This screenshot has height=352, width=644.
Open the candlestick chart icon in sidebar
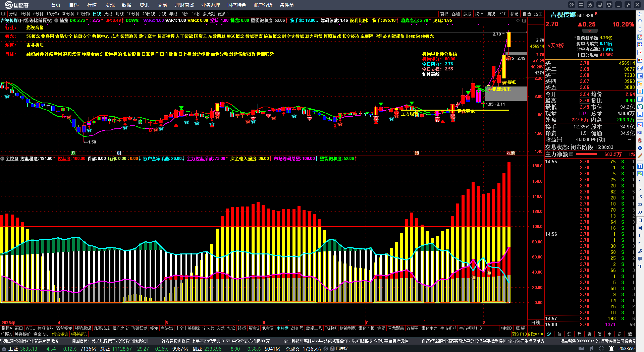[640, 60]
